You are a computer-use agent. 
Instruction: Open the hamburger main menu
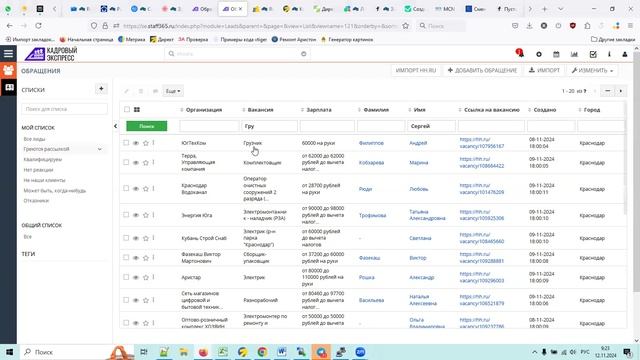(8, 53)
